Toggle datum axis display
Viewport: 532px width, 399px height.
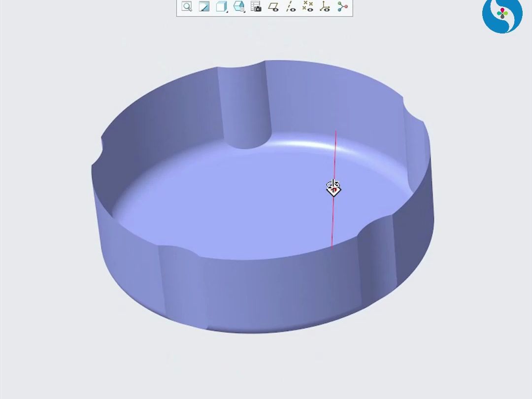[291, 6]
